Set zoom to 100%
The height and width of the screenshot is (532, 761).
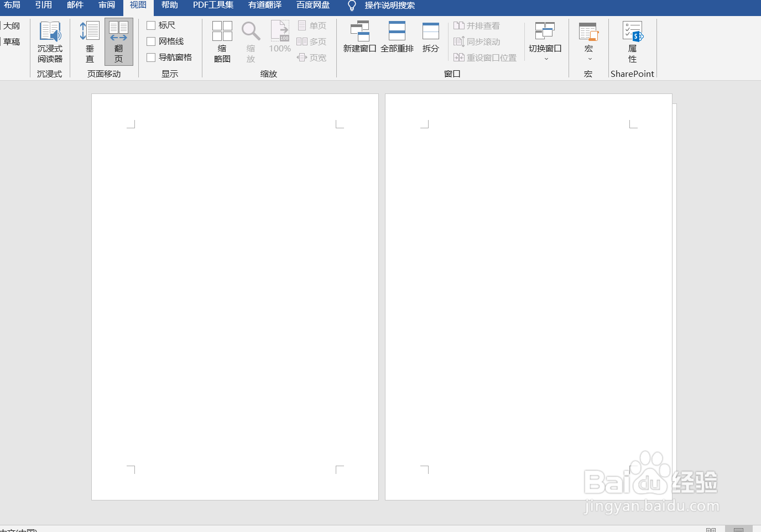pos(280,37)
